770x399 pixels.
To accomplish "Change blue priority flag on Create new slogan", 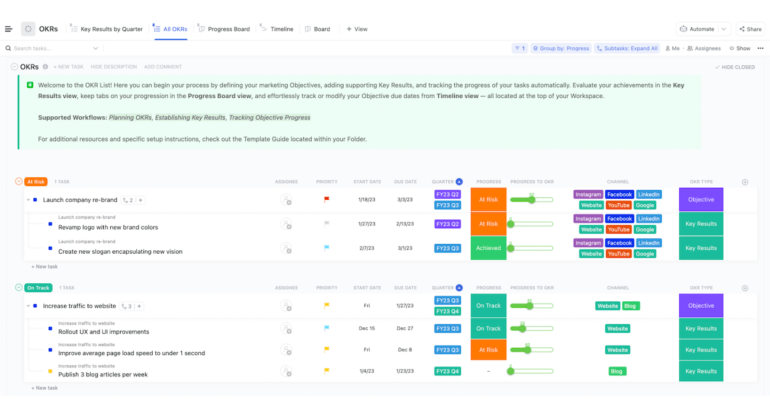I will coord(327,248).
